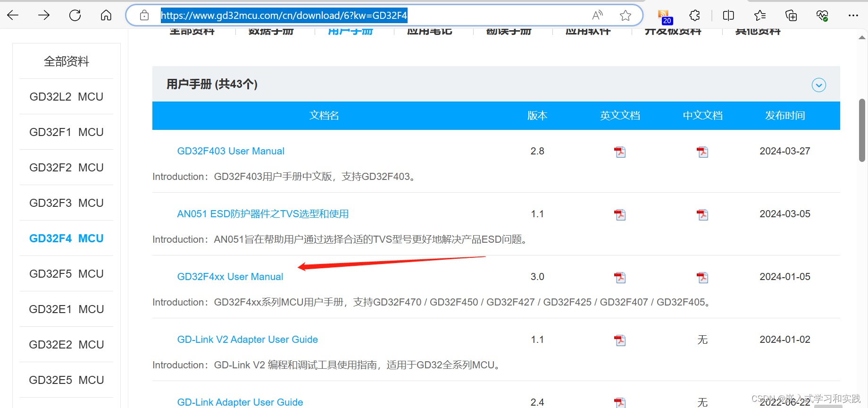The height and width of the screenshot is (408, 868).
Task: Select 全部资料 in the sidebar
Action: (x=67, y=61)
